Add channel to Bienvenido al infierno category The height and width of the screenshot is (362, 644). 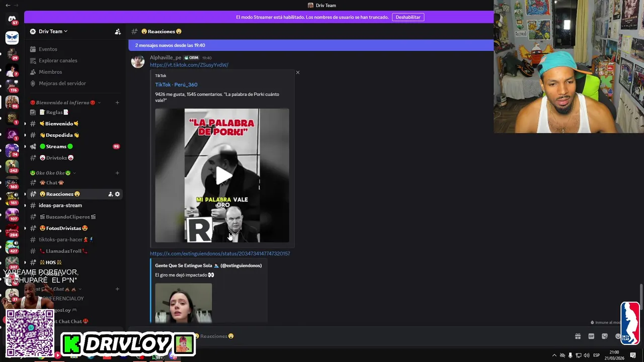pyautogui.click(x=117, y=103)
